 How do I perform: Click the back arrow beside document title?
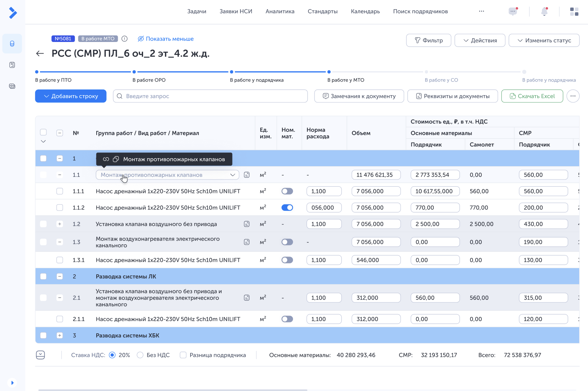pos(40,54)
